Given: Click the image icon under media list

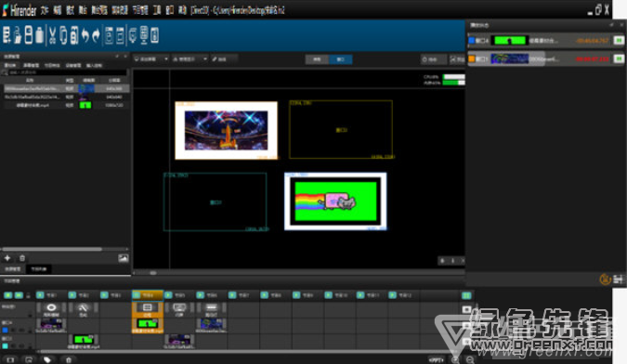Looking at the screenshot, I should 124,258.
